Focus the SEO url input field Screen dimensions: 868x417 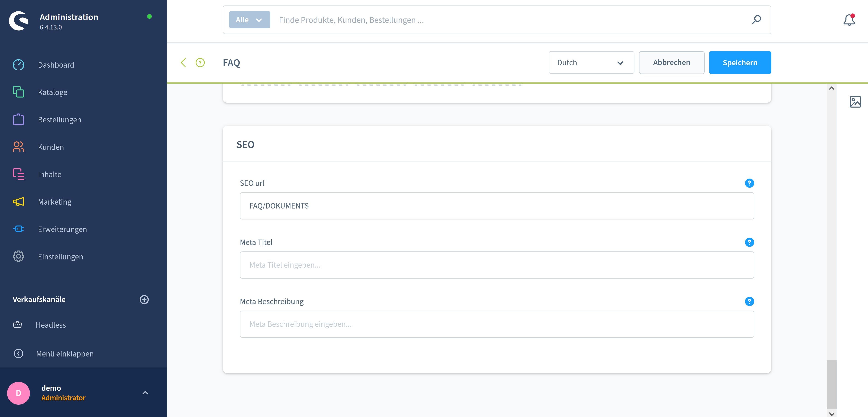[497, 206]
